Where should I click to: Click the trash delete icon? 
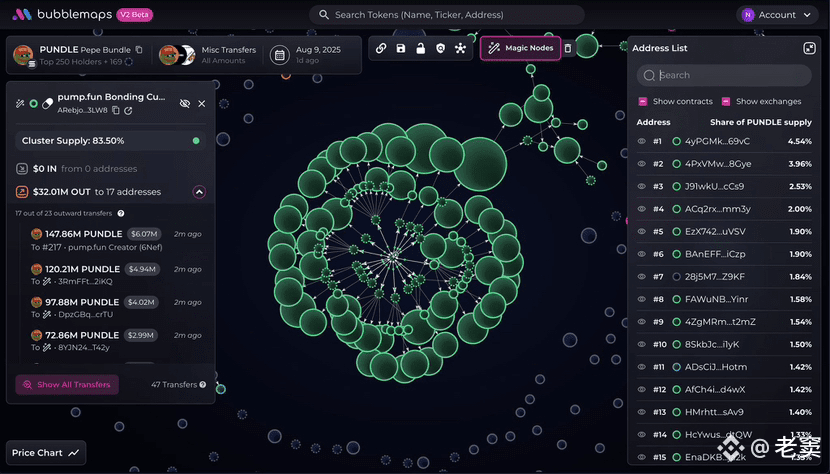568,48
